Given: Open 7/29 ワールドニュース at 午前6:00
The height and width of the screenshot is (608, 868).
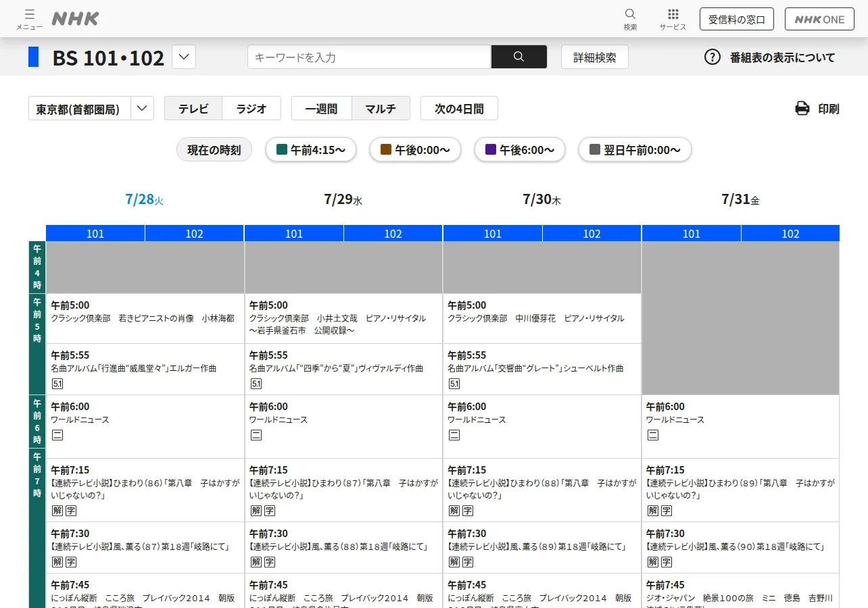Looking at the screenshot, I should coord(279,420).
